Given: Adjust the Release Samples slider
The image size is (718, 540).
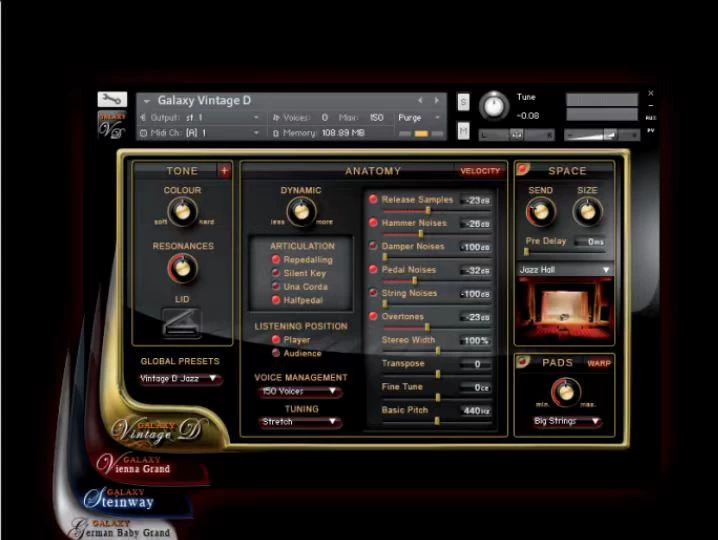Looking at the screenshot, I should (x=428, y=211).
